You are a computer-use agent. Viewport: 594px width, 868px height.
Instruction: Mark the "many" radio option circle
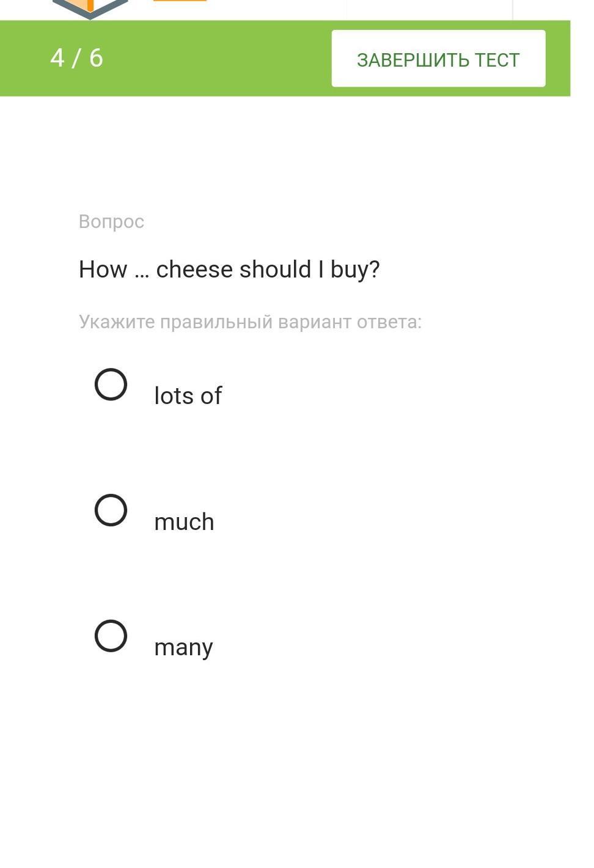[111, 636]
